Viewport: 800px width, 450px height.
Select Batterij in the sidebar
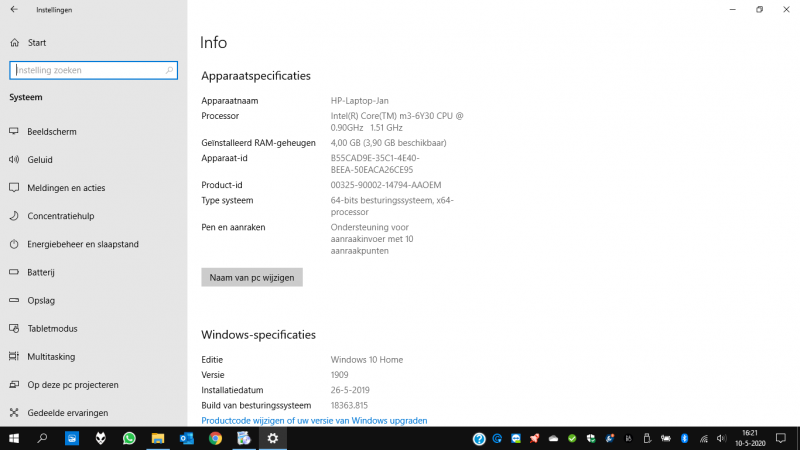click(41, 272)
